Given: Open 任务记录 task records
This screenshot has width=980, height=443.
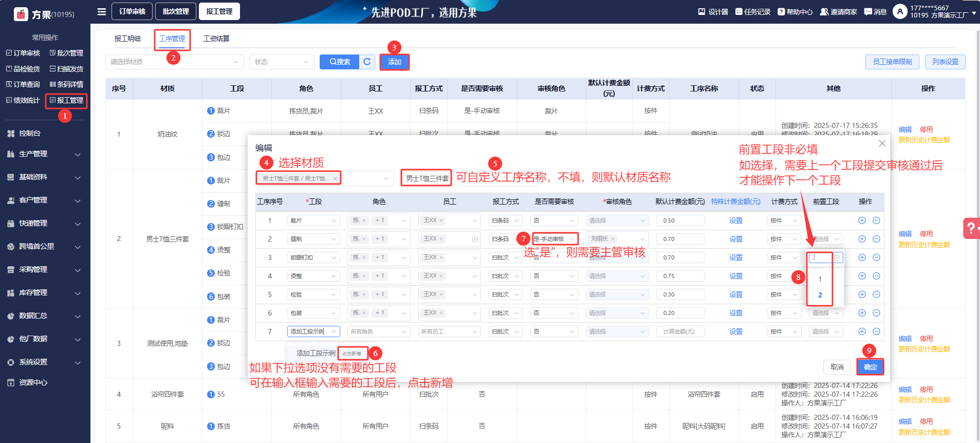Looking at the screenshot, I should click(752, 11).
